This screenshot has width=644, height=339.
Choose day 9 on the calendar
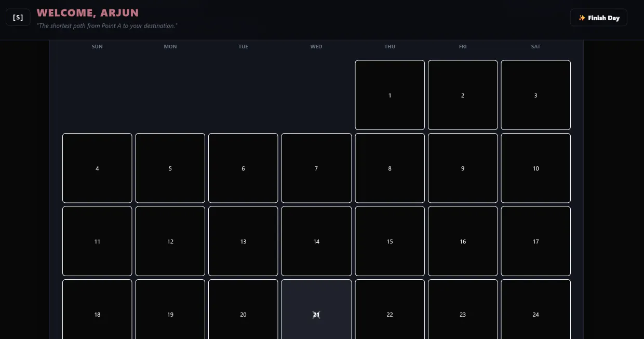[x=463, y=168]
